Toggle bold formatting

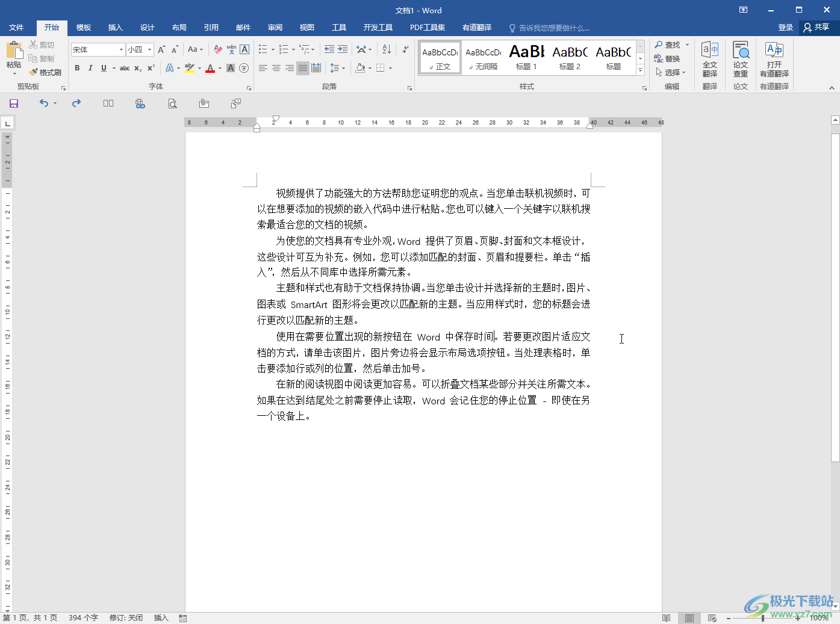pos(77,68)
